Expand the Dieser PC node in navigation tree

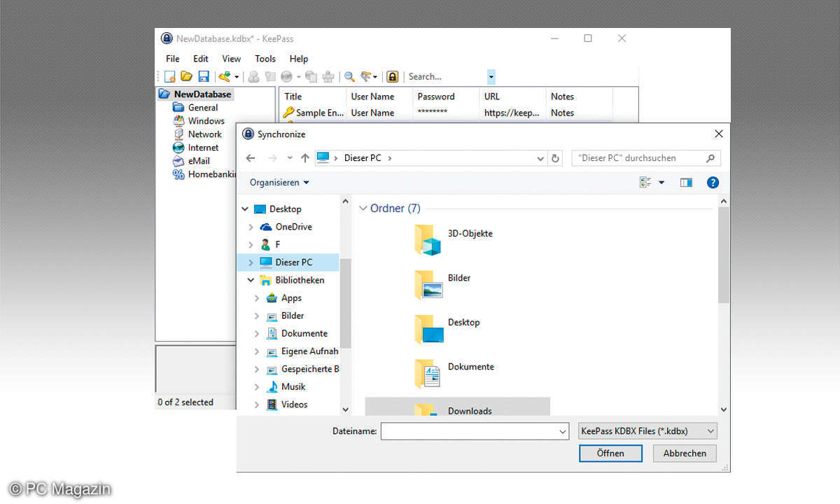(251, 262)
